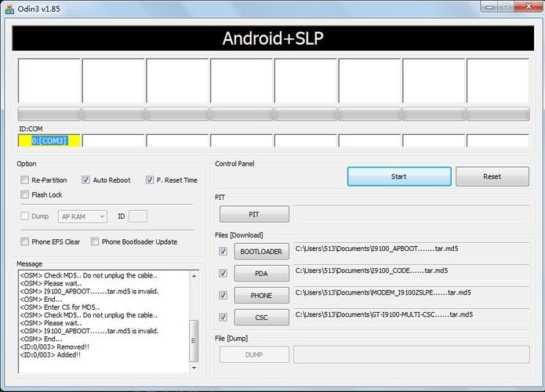545x392 pixels.
Task: Uncheck the PHONE file checkbox
Action: pos(223,296)
